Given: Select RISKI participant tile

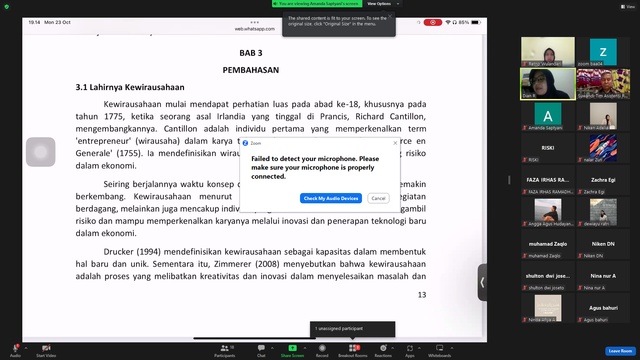Looking at the screenshot, I should tap(548, 148).
